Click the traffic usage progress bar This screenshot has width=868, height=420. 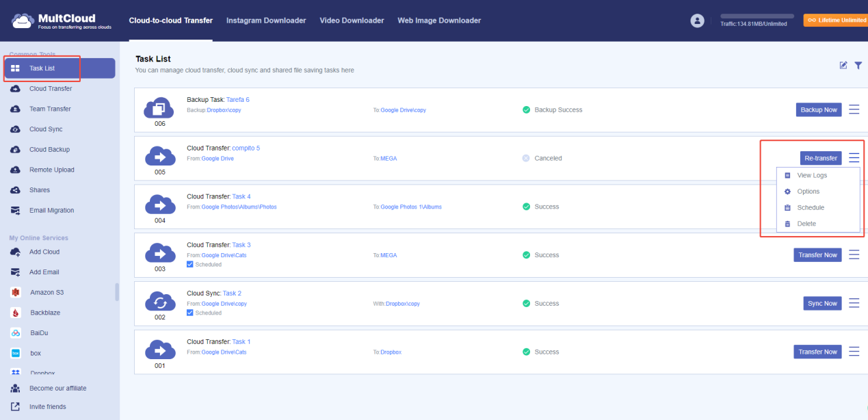click(x=757, y=16)
